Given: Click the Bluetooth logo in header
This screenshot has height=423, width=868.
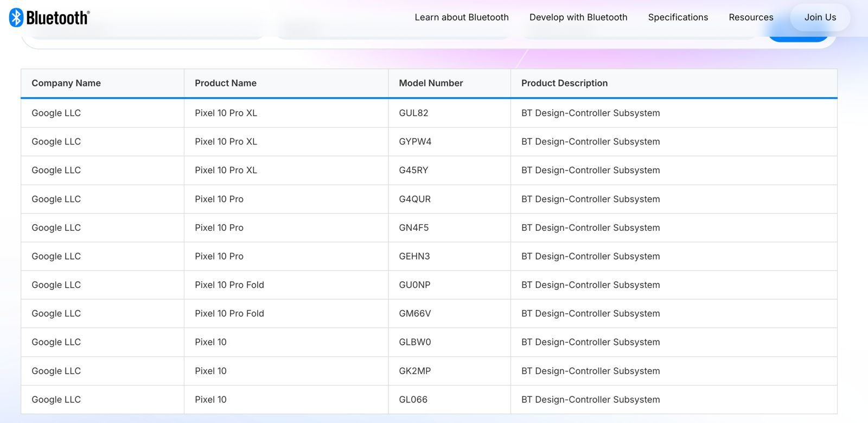Looking at the screenshot, I should point(49,17).
